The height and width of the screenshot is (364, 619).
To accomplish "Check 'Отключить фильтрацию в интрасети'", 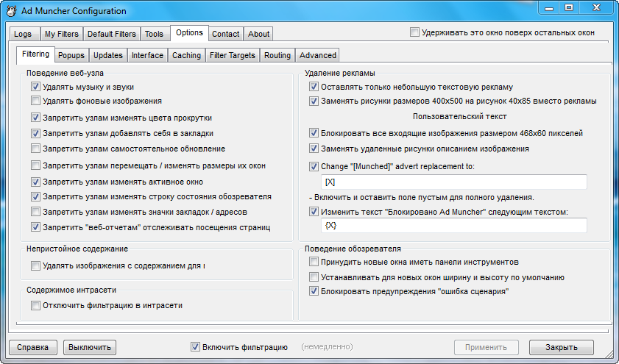I will 36,305.
